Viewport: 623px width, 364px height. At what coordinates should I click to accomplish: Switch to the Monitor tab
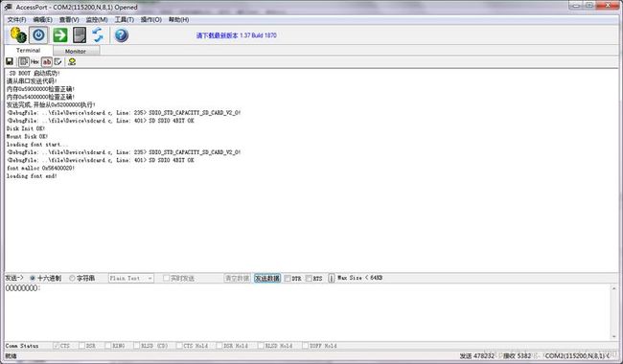76,51
